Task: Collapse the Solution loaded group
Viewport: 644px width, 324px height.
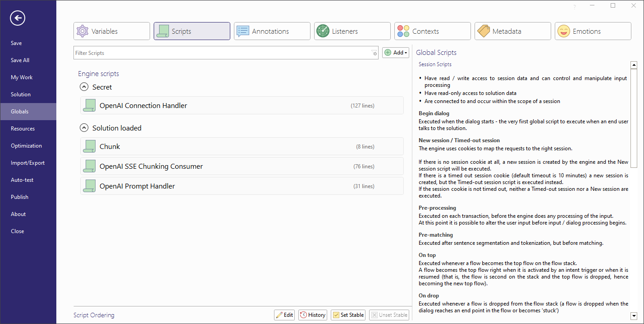Action: tap(84, 128)
